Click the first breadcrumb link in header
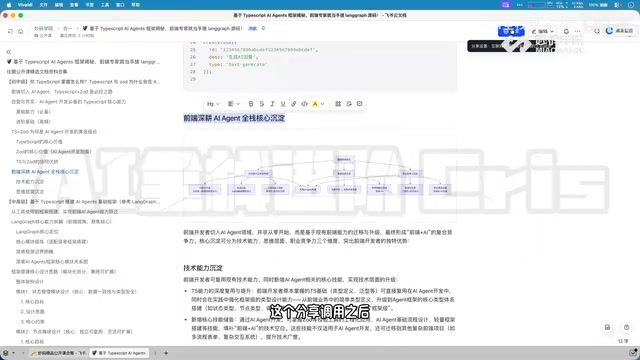 tap(44, 29)
